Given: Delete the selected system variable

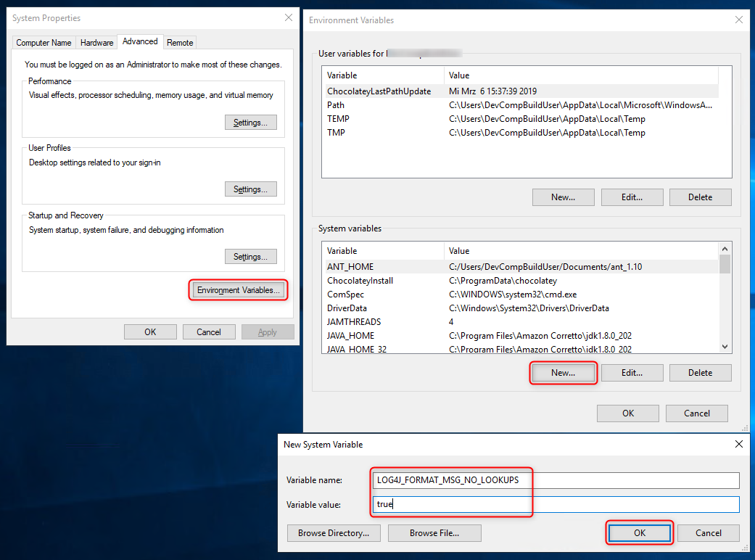Looking at the screenshot, I should 700,373.
